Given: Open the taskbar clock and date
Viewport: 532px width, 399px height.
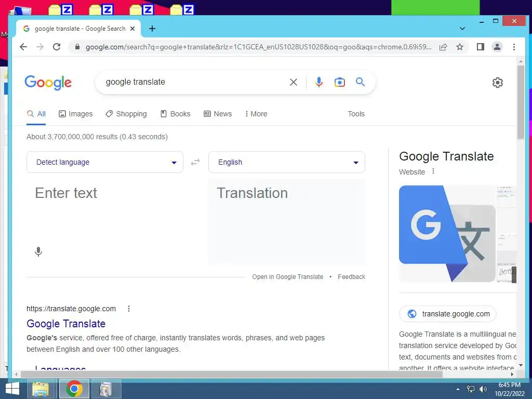Looking at the screenshot, I should (x=509, y=389).
